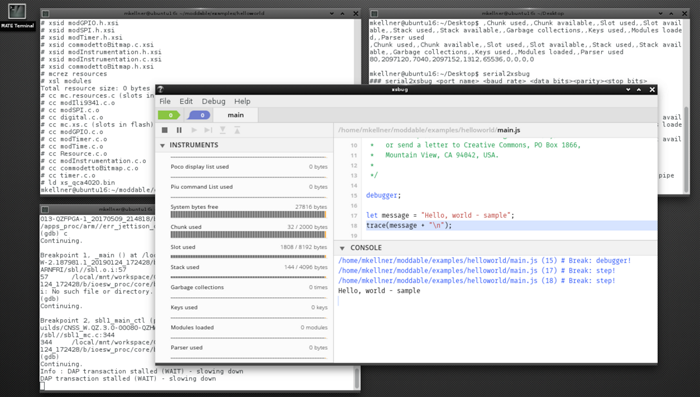Click the Poco display list used row
This screenshot has height=397, width=700.
(x=248, y=167)
